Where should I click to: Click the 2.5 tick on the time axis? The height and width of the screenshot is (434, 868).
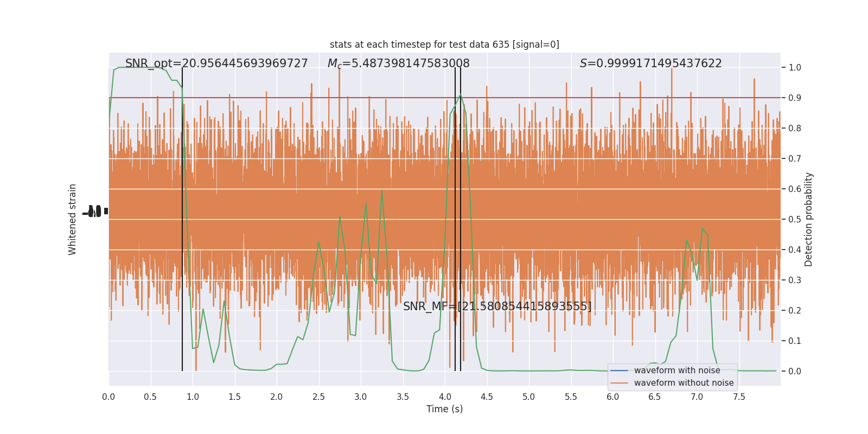coord(318,397)
